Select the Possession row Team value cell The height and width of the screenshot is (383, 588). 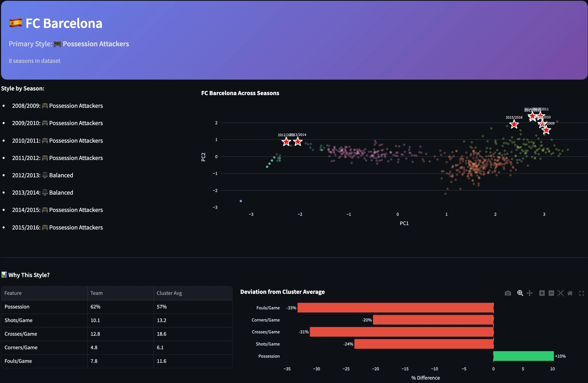pos(120,307)
